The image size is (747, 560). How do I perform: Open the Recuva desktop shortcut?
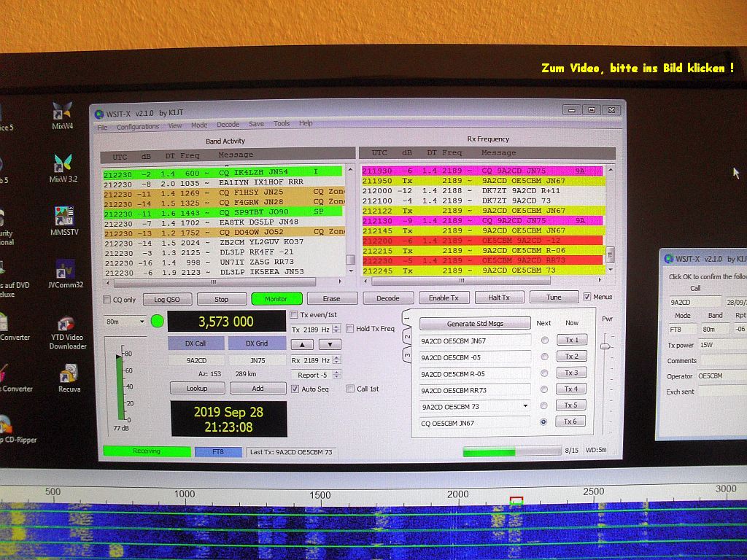coord(69,374)
